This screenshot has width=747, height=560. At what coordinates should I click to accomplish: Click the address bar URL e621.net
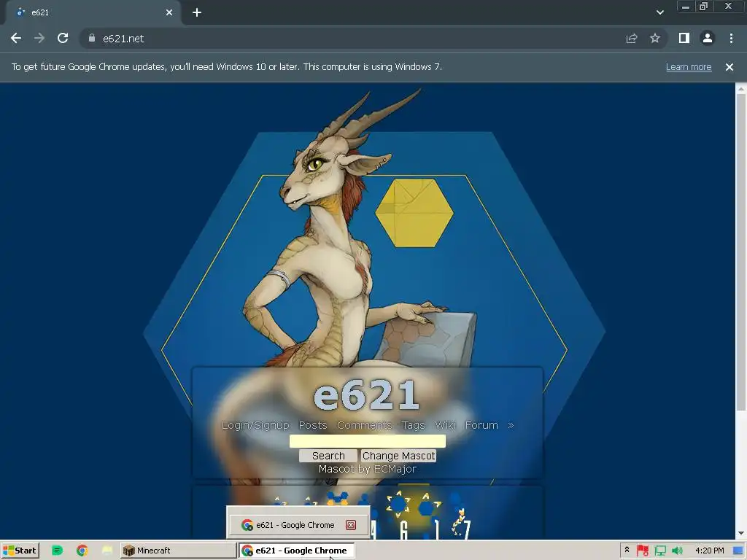point(123,39)
